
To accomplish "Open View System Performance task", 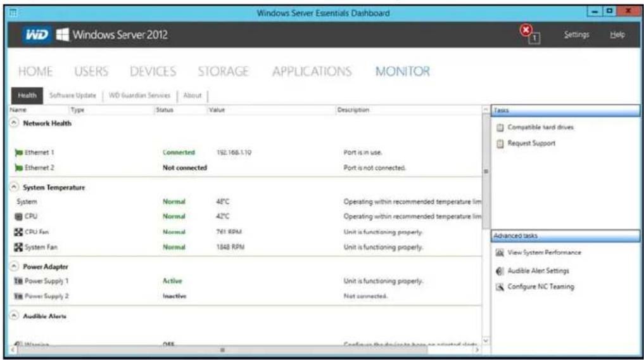I will click(544, 253).
